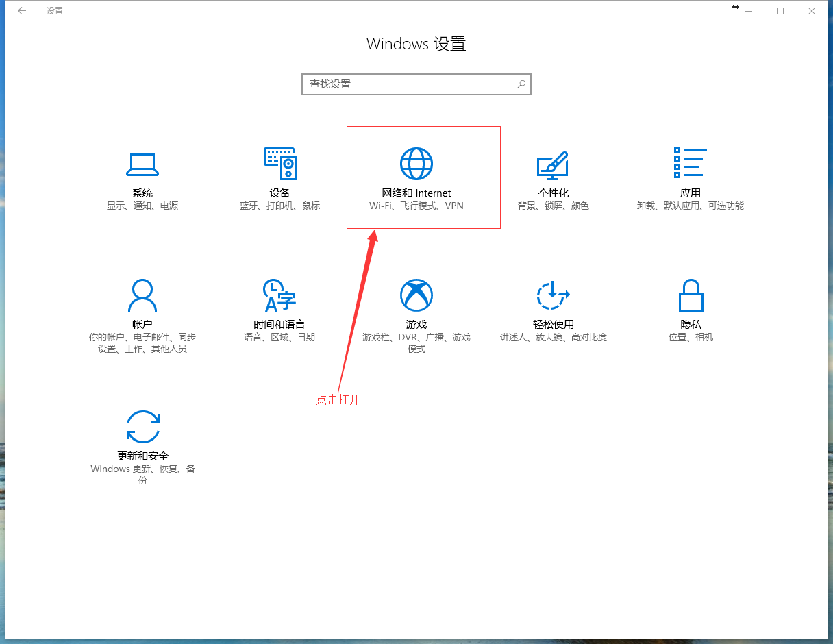Click the 更新和安全 refresh arrows icon

pyautogui.click(x=142, y=427)
